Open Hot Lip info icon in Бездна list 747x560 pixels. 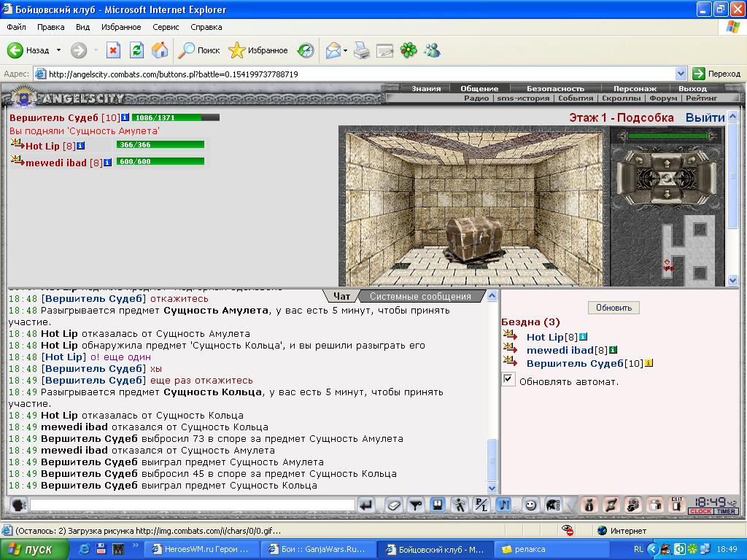[x=583, y=337]
